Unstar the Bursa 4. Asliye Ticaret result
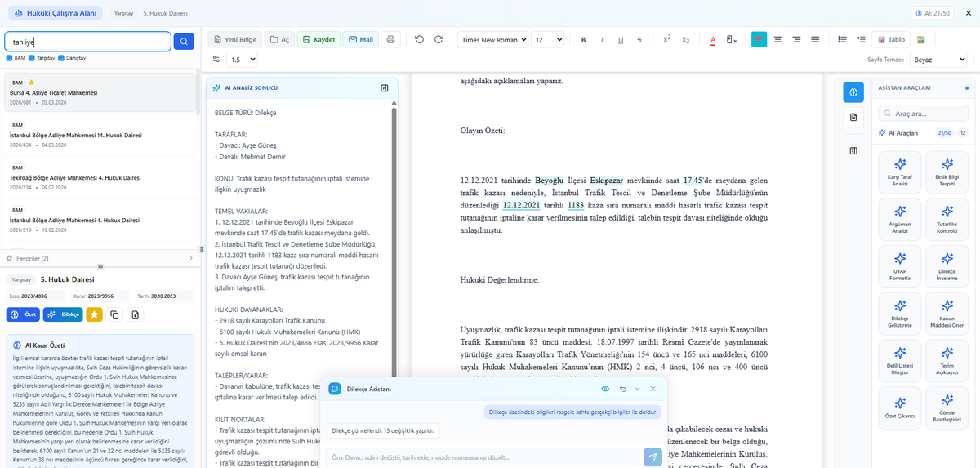 31,82
